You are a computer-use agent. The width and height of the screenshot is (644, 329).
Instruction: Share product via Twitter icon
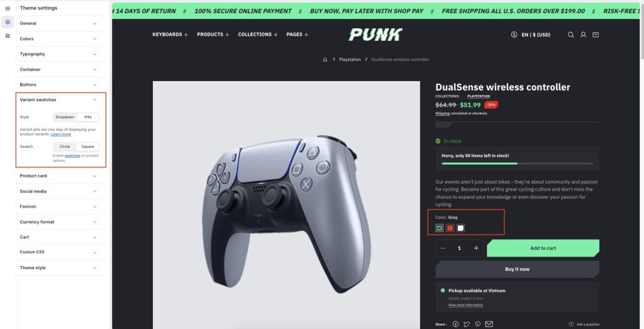467,324
